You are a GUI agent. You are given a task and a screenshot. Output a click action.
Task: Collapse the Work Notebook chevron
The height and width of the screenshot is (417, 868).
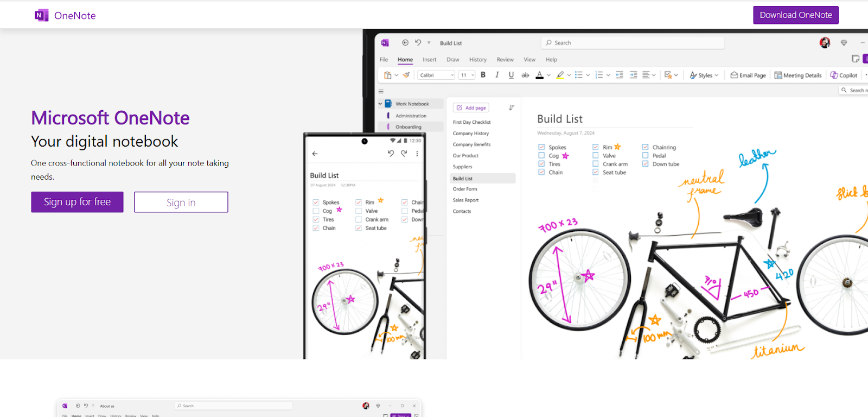tap(380, 104)
